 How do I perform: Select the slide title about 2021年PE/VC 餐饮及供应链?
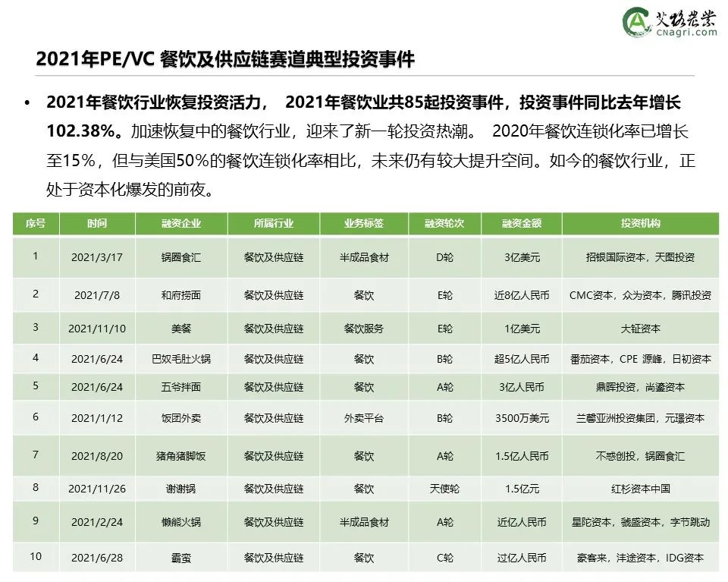[x=225, y=59]
